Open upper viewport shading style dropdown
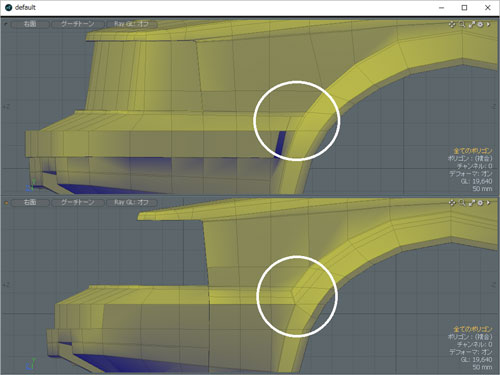 coord(77,24)
